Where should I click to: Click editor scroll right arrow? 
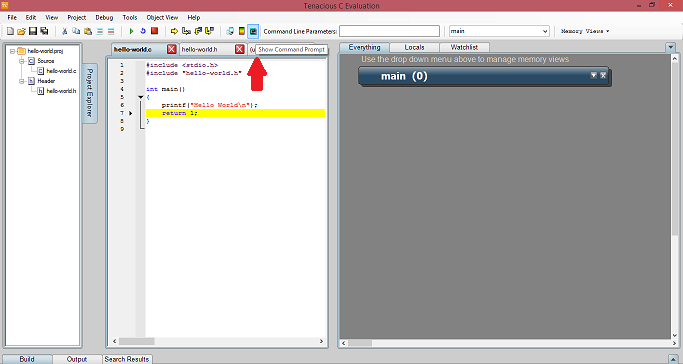point(321,341)
